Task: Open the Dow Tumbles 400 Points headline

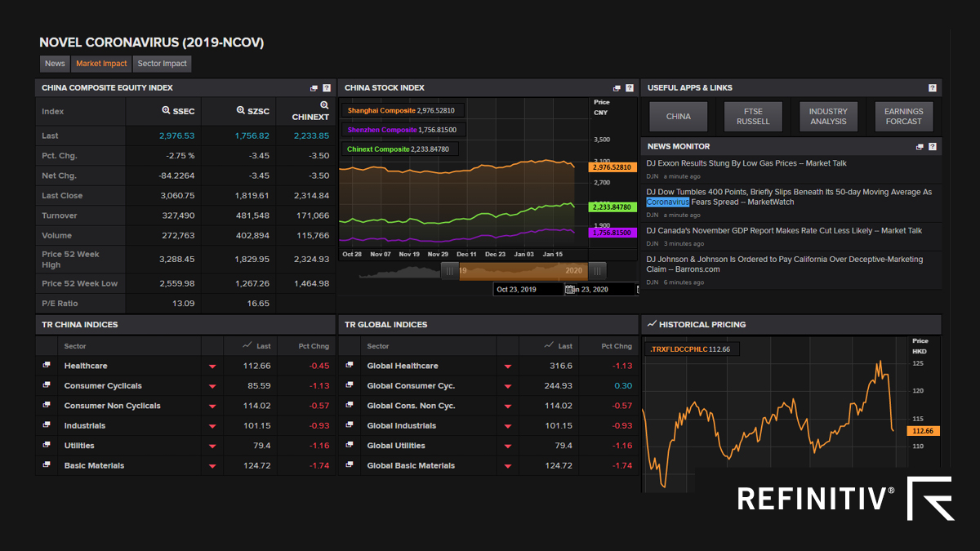Action: point(789,197)
